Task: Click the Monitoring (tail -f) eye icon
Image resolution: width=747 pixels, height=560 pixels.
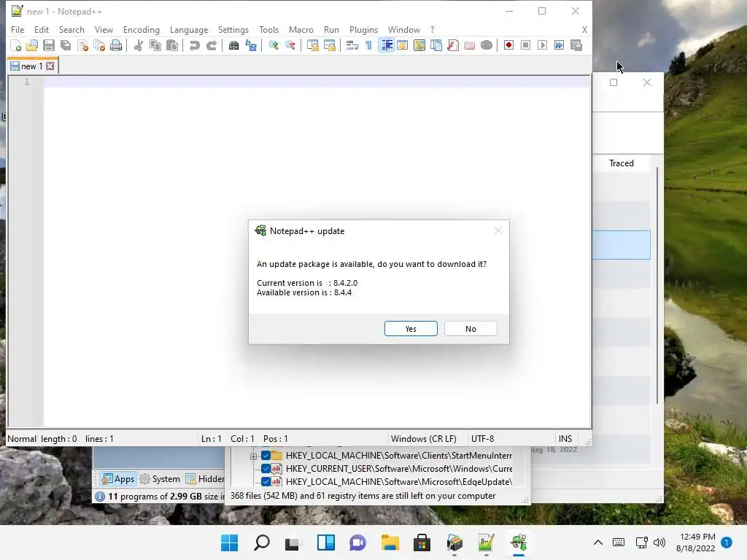Action: pyautogui.click(x=487, y=45)
